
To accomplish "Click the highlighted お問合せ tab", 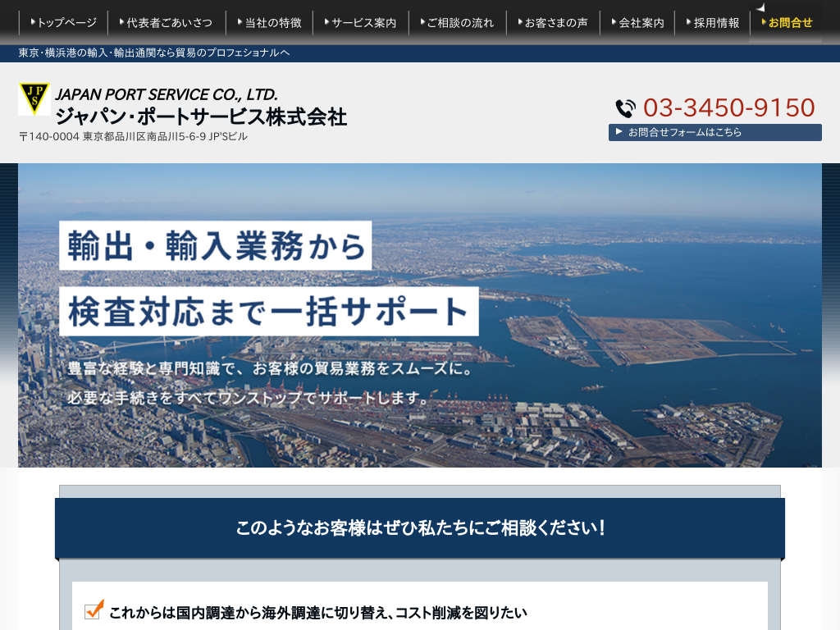I will click(x=787, y=23).
